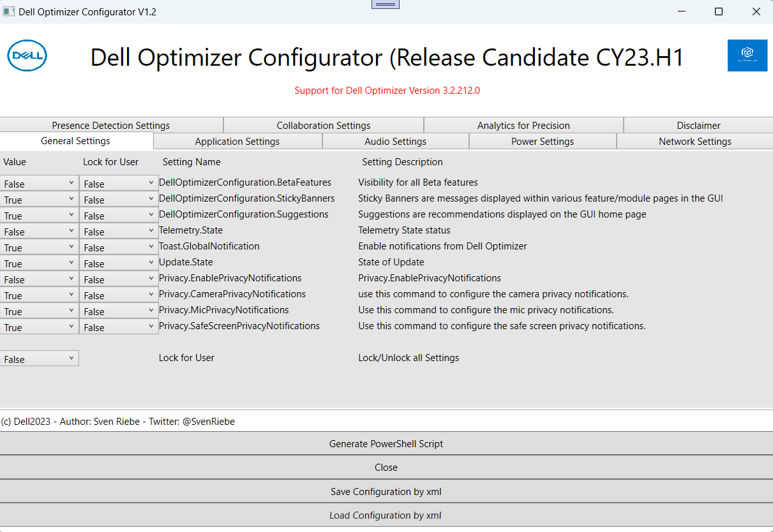
Task: Switch to the Collaboration Settings tab
Action: [323, 125]
